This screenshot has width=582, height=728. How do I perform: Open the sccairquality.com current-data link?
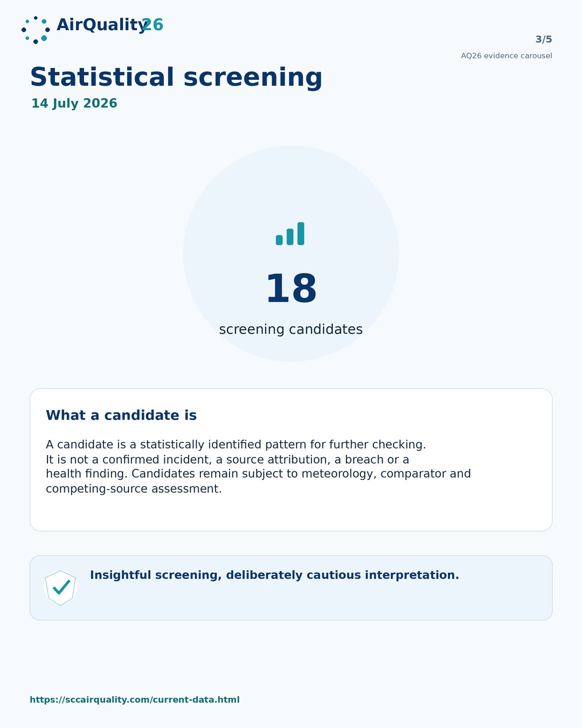point(135,699)
